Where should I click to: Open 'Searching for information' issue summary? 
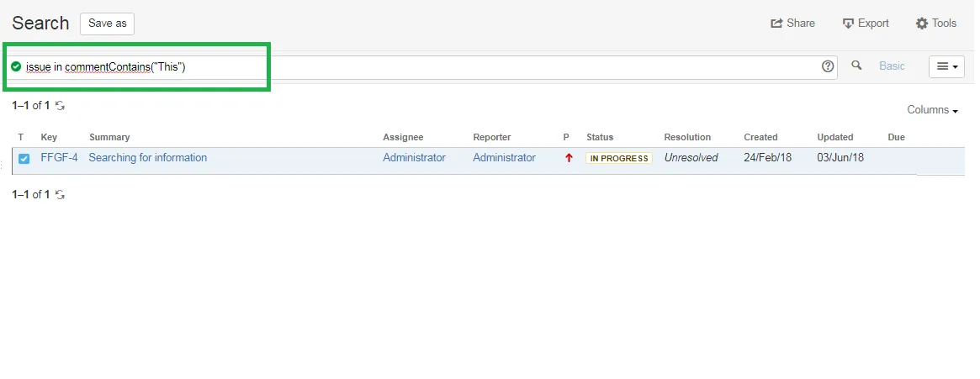click(x=147, y=158)
